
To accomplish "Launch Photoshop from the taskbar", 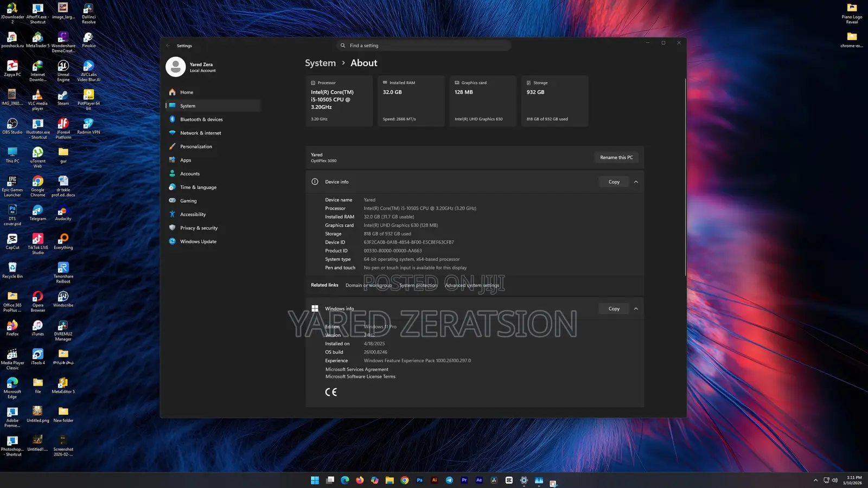I will click(x=419, y=480).
